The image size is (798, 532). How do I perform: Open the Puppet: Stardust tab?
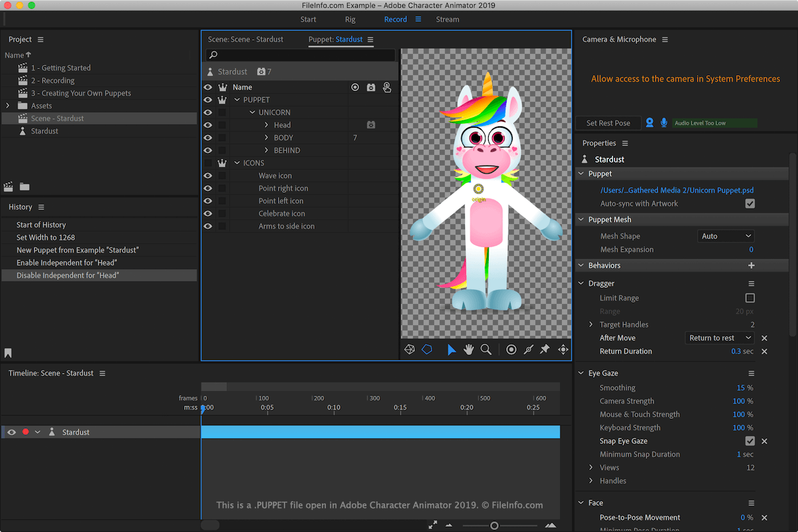point(335,39)
